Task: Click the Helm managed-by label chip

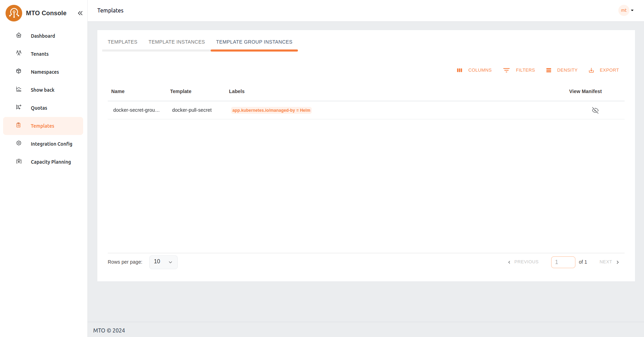Action: [271, 110]
